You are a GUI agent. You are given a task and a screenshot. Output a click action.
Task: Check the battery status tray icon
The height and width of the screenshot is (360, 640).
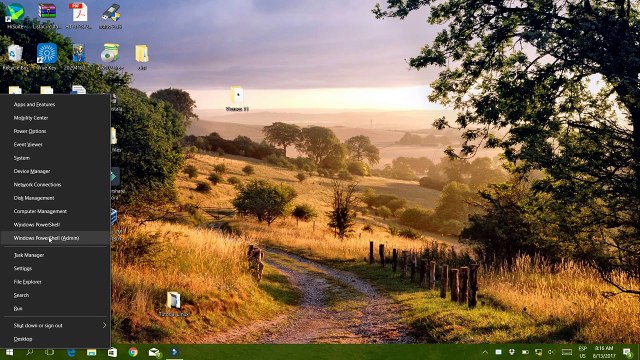click(x=525, y=352)
